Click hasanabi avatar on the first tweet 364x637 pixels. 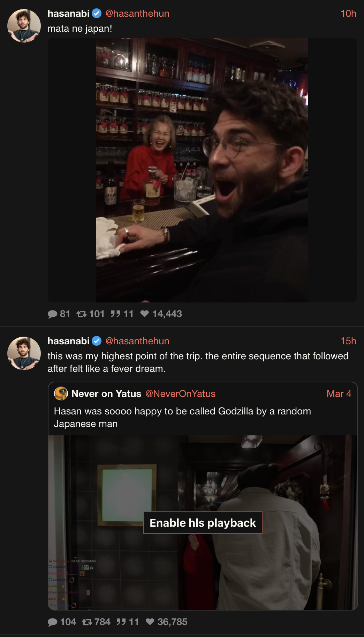click(x=24, y=26)
